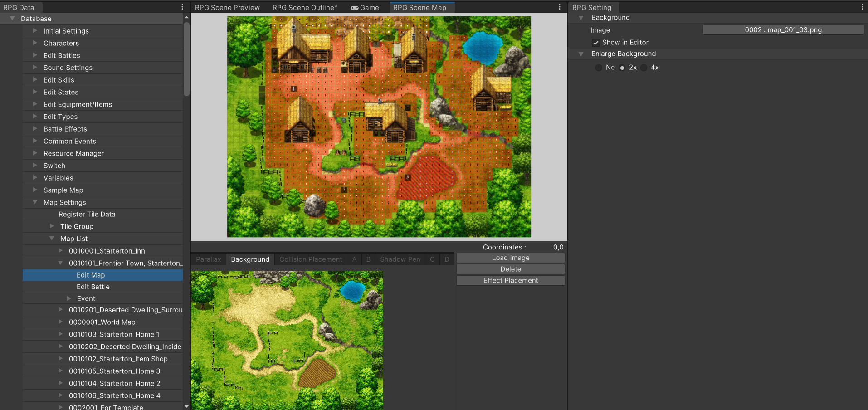Select layer tab D
The width and height of the screenshot is (868, 410).
tap(447, 259)
